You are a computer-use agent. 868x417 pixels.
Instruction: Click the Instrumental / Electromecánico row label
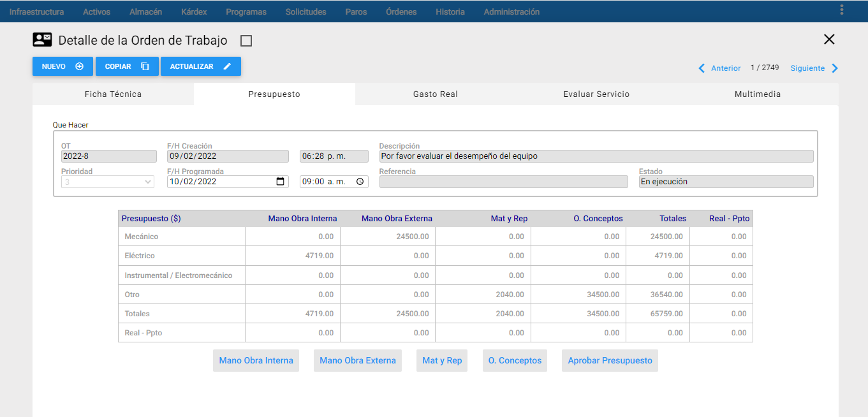179,275
